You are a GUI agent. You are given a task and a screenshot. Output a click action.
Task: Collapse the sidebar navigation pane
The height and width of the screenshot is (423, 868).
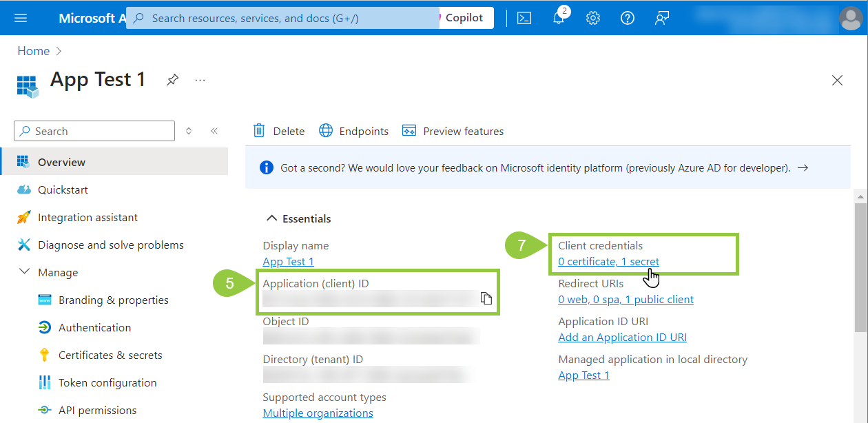[214, 131]
